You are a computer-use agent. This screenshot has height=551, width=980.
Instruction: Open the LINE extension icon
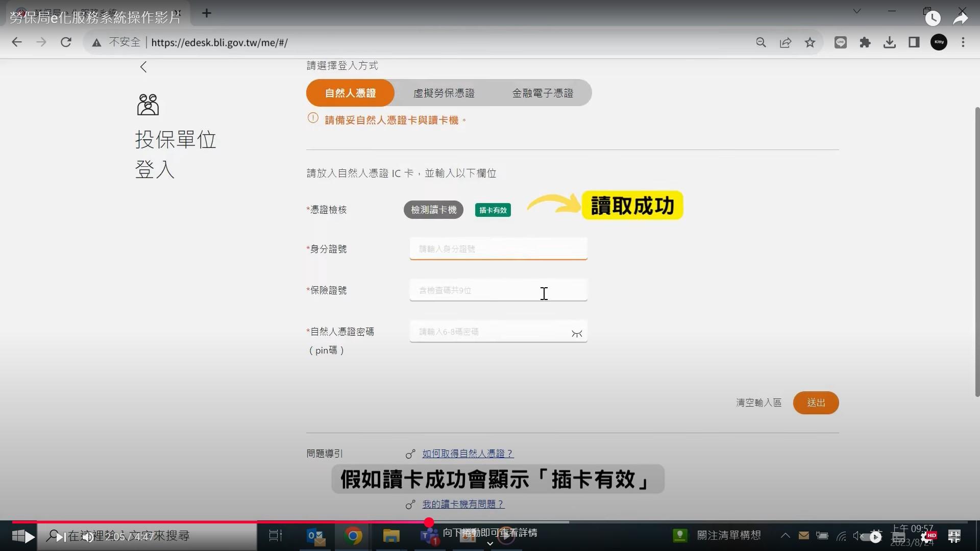point(841,42)
